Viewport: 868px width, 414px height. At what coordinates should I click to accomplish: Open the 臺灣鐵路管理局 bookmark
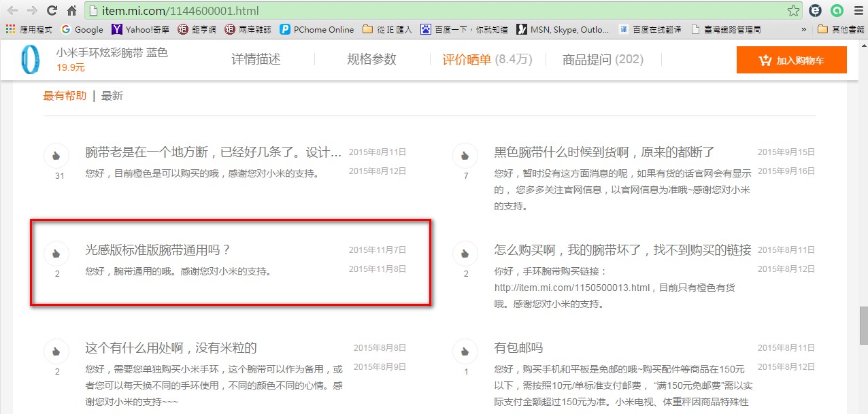click(726, 29)
